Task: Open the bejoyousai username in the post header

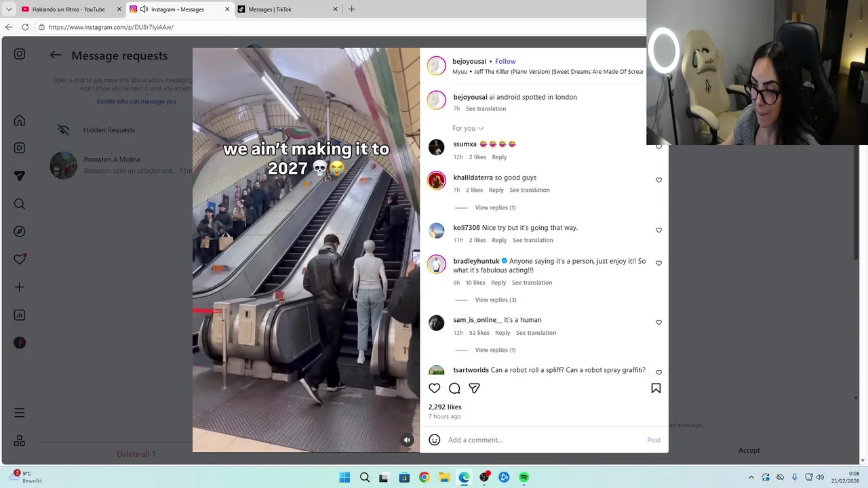Action: pyautogui.click(x=469, y=61)
